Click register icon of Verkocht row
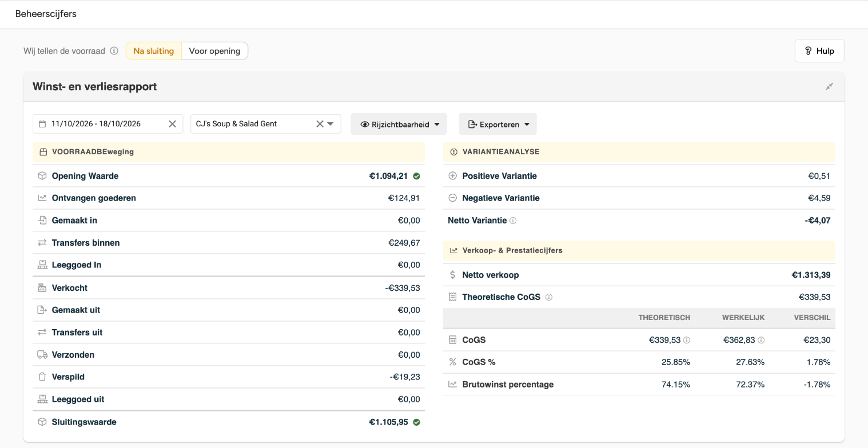Screen dimensions: 868x448 click(x=42, y=288)
